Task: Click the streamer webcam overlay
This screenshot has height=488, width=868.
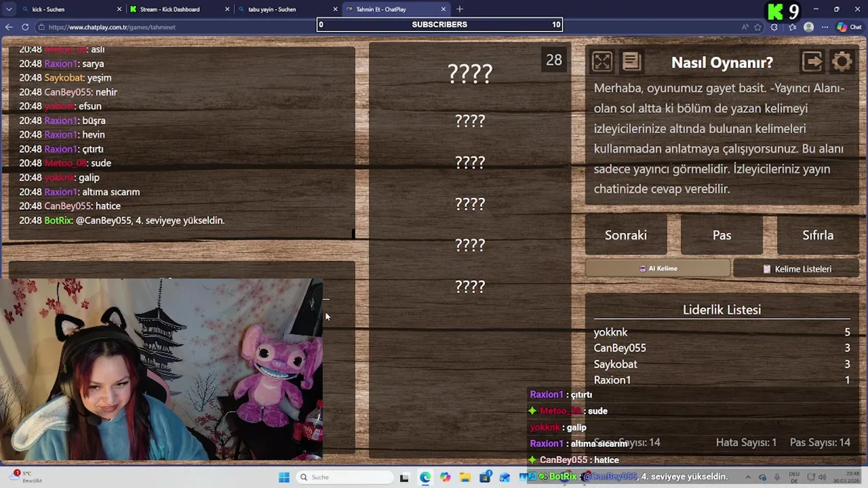Action: (x=161, y=369)
